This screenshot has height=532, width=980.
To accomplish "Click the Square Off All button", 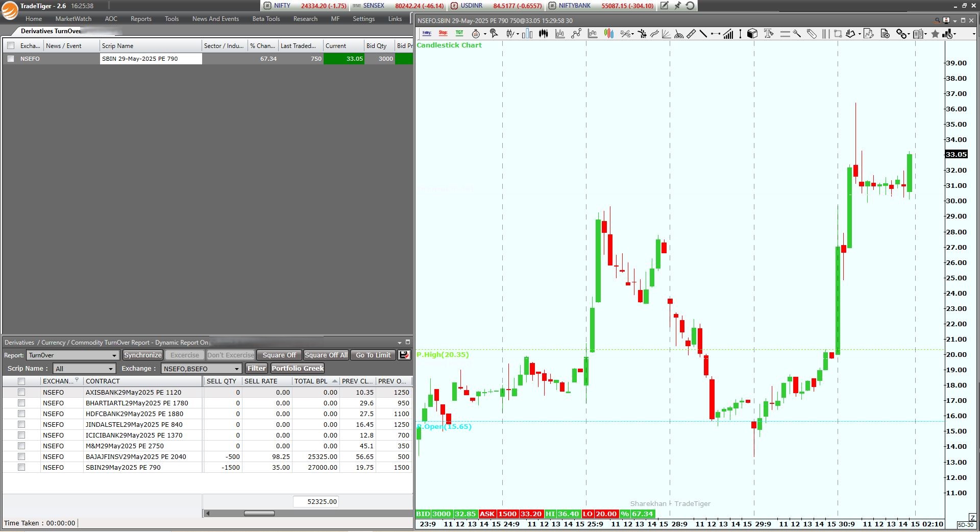I will click(326, 355).
